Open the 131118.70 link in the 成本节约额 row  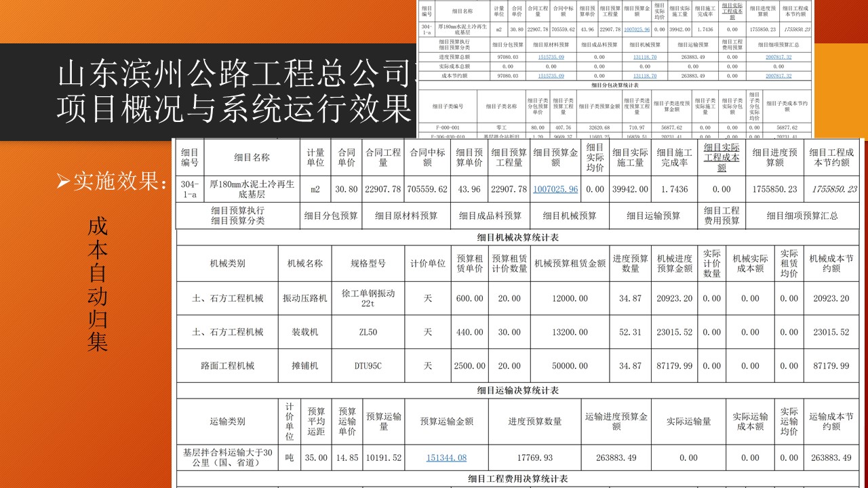click(x=644, y=76)
